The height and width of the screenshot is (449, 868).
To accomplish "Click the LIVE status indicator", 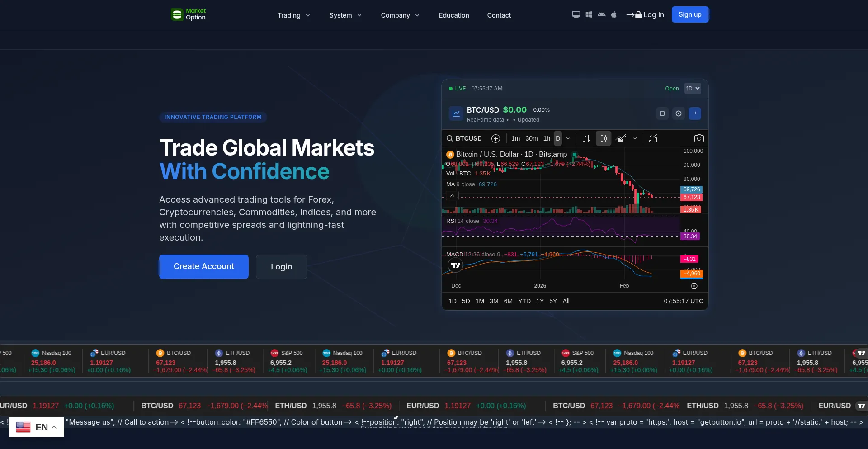I will [457, 89].
